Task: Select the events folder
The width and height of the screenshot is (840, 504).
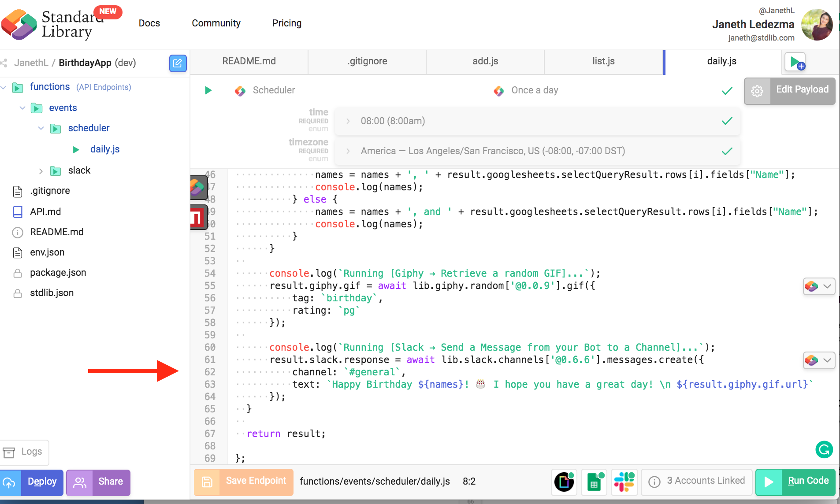Action: click(63, 108)
